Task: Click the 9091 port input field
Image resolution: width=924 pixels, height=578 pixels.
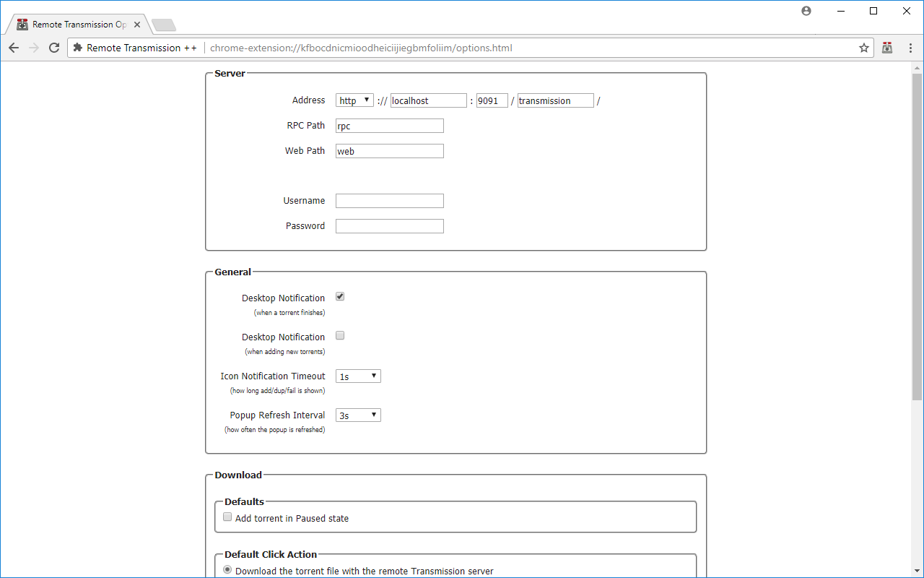Action: (492, 100)
